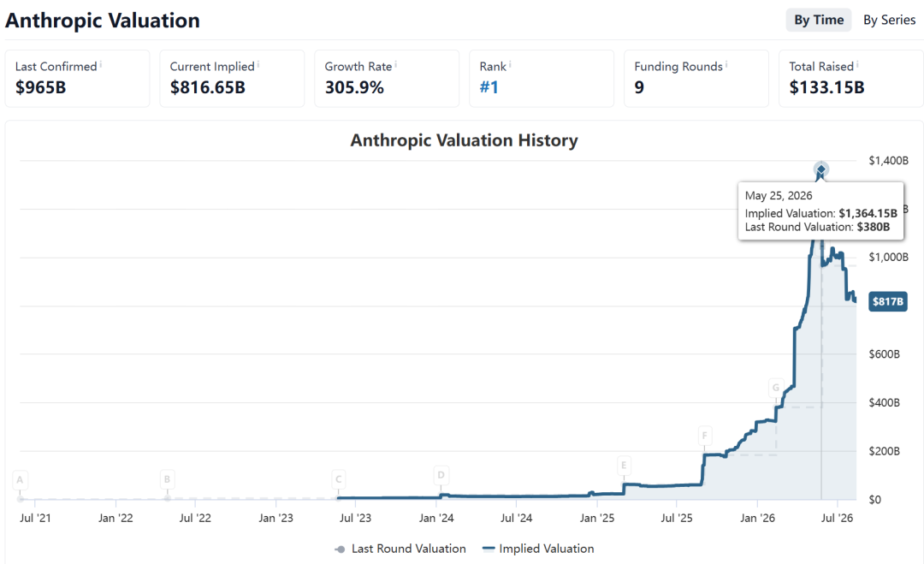Click the Series D round marker
924x564 pixels.
(x=441, y=475)
